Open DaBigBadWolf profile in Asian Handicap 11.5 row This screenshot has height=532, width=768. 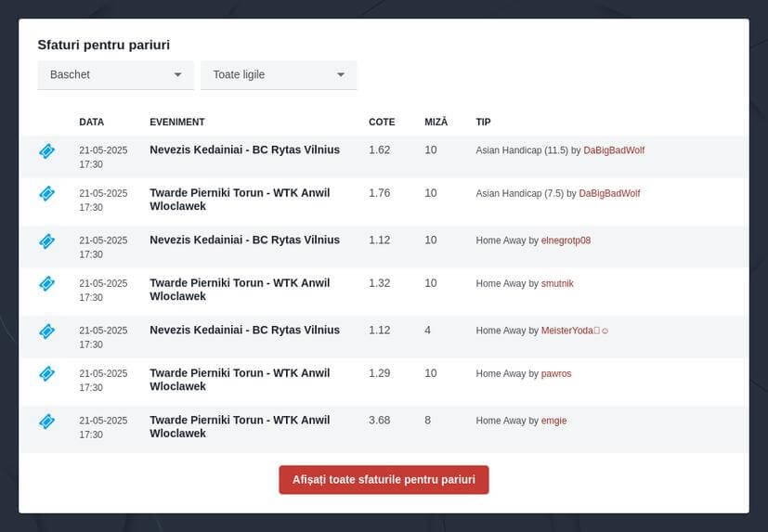pos(614,150)
